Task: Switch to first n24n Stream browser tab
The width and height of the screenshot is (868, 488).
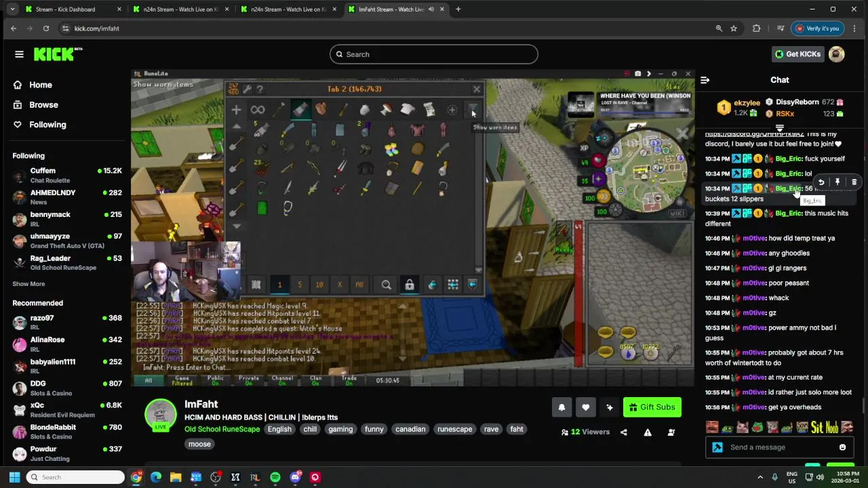Action: [180, 9]
